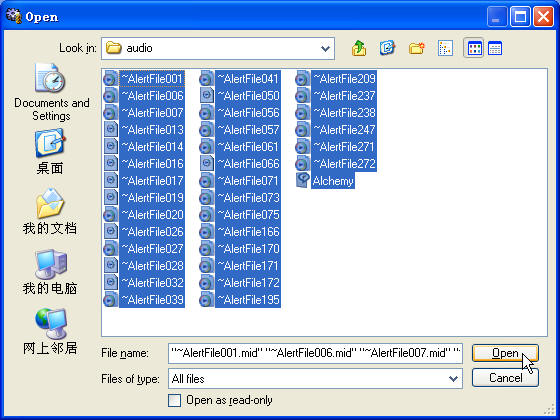Create a new folder icon
Screen dimensions: 560x420
pos(416,48)
